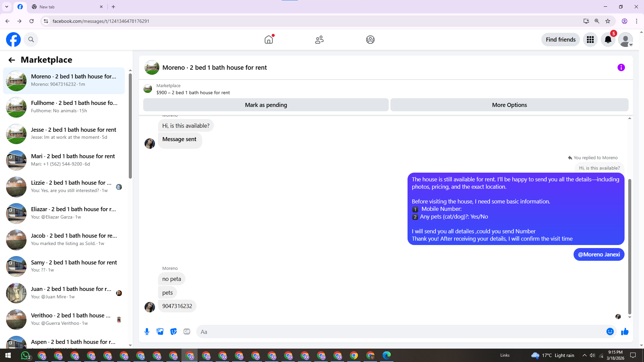Viewport: 644px width, 362px height.
Task: Send a thumbs-up like
Action: click(x=625, y=331)
